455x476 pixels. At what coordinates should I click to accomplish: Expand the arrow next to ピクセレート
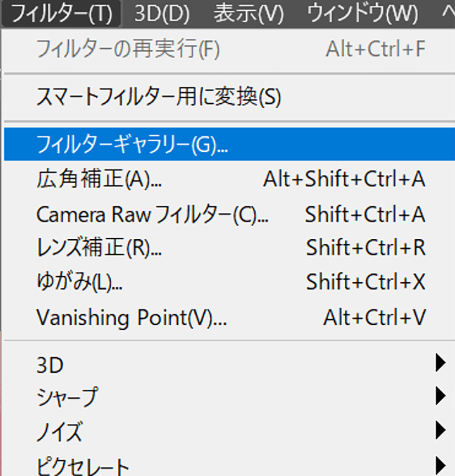coord(440,464)
